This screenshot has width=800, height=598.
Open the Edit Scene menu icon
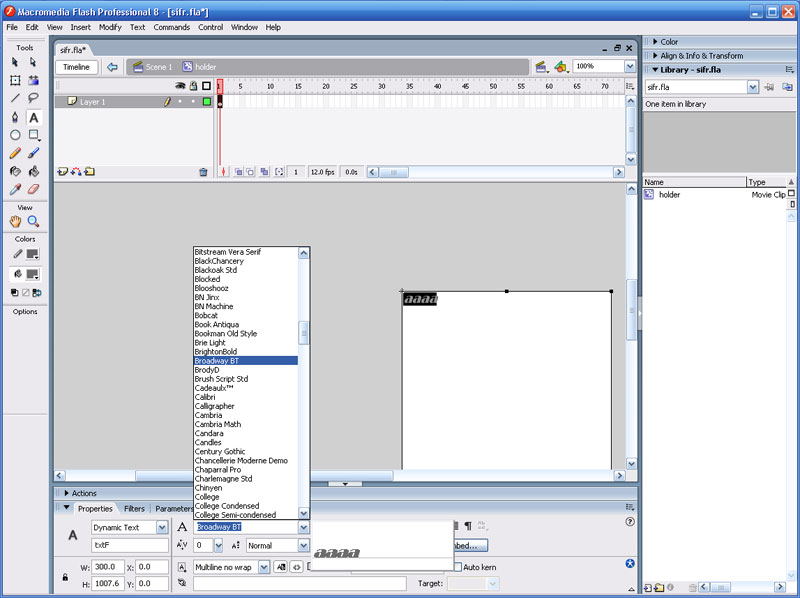tap(541, 67)
